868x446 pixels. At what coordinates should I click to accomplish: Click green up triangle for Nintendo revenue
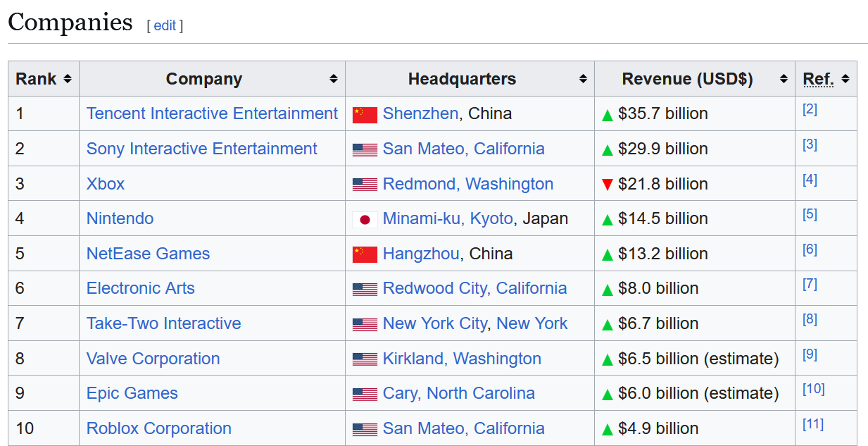608,220
